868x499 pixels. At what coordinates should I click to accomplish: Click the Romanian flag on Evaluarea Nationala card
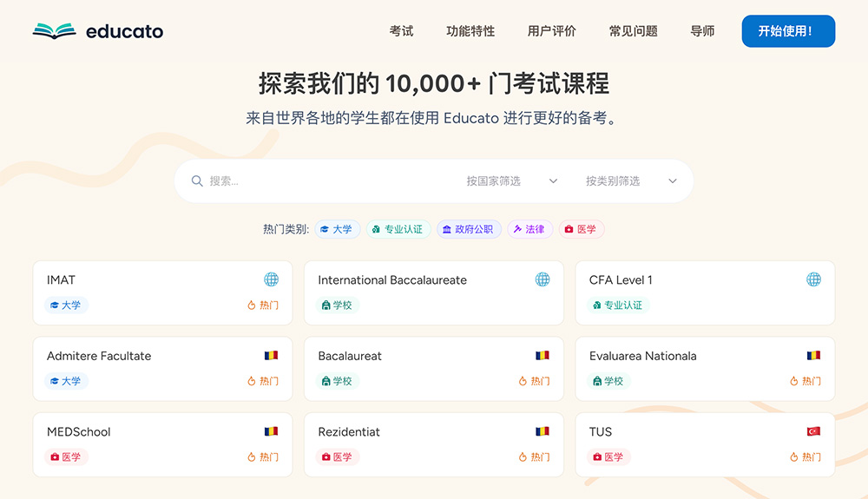click(x=814, y=355)
